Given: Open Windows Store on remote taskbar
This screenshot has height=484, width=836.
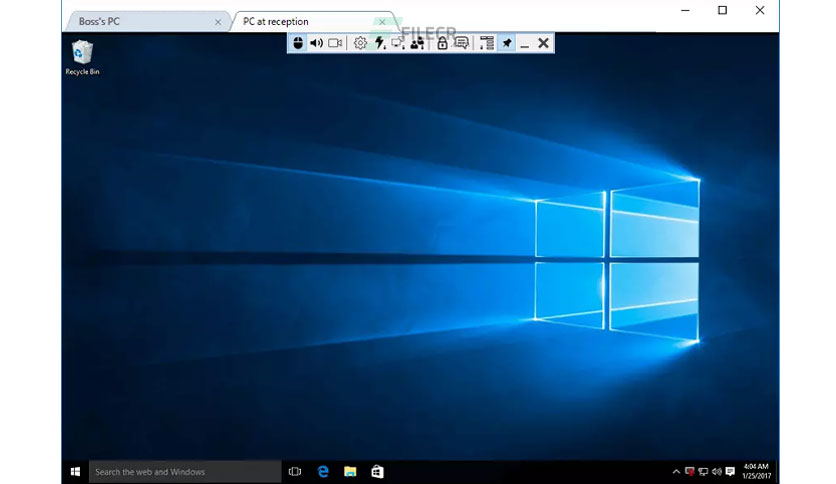Looking at the screenshot, I should tap(377, 472).
